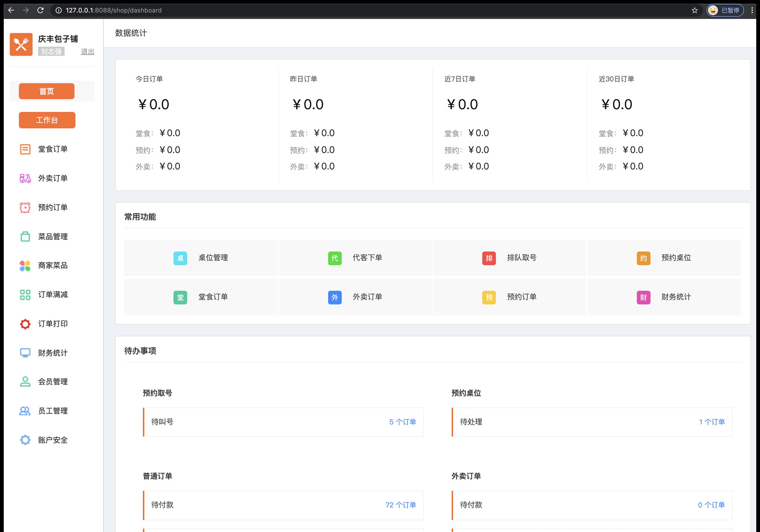This screenshot has height=532, width=760.
Task: Click the 退出 logout link
Action: [x=87, y=52]
